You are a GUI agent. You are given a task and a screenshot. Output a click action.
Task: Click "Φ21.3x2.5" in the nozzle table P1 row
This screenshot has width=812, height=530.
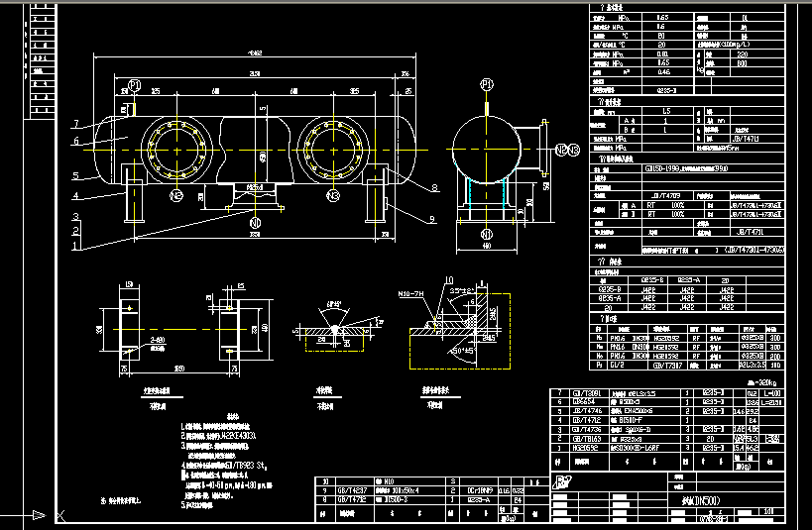(753, 365)
